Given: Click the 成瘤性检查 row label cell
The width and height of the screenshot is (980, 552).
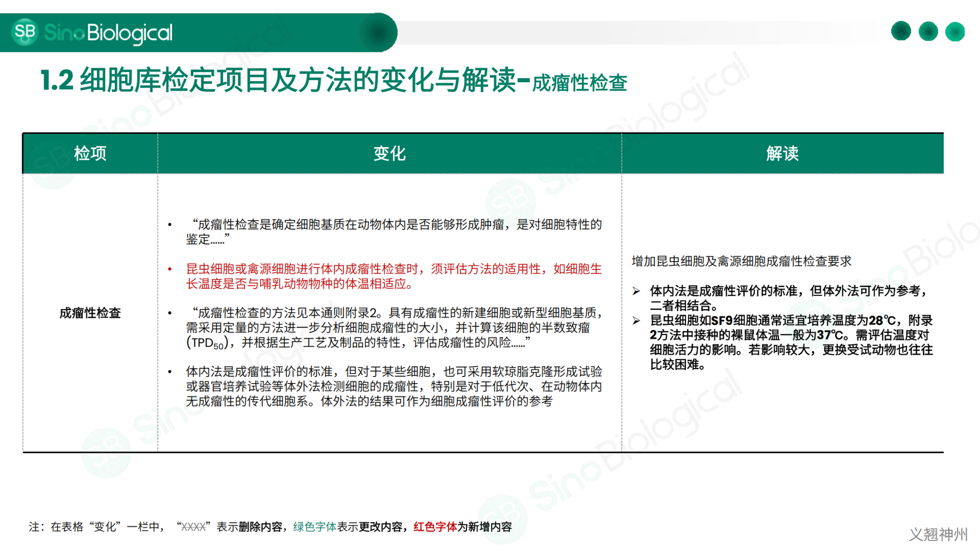Looking at the screenshot, I should coord(90,313).
